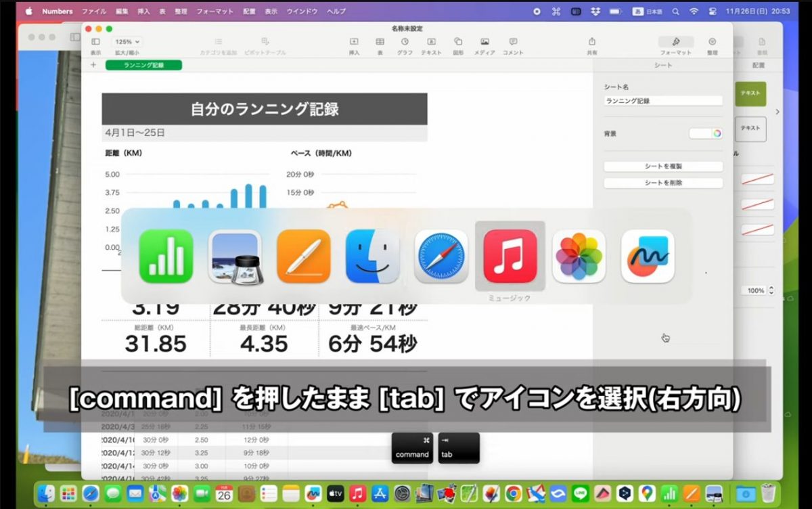Click the color wheel next to 背景
Viewport: 812px width, 509px height.
point(717,133)
